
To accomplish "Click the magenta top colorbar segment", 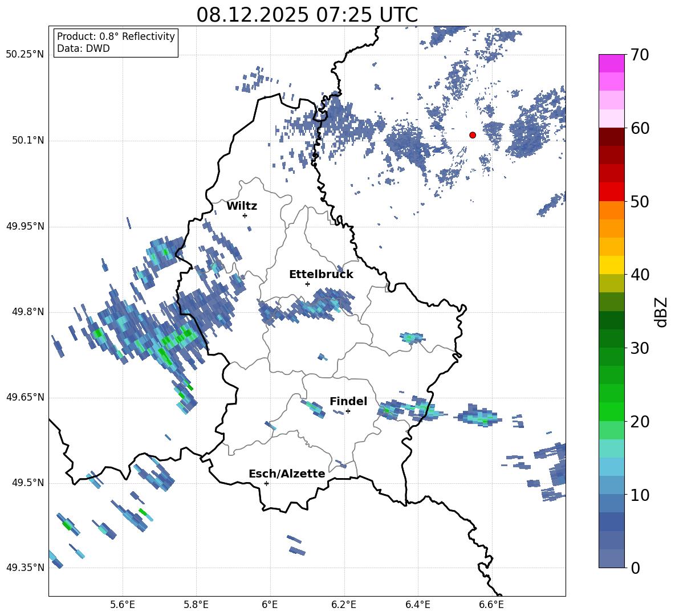I will pos(611,63).
